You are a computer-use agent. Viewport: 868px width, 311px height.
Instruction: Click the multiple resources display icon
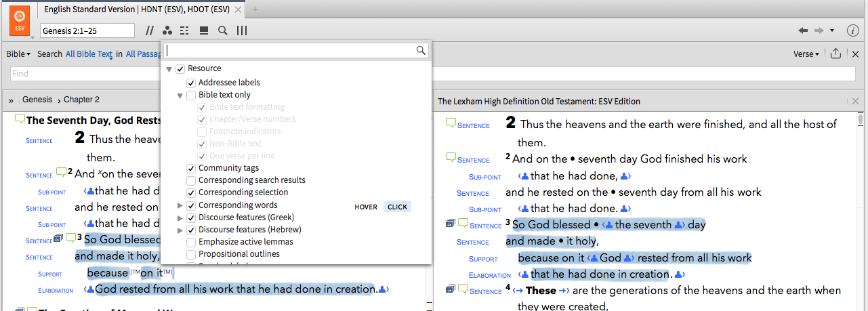(204, 30)
